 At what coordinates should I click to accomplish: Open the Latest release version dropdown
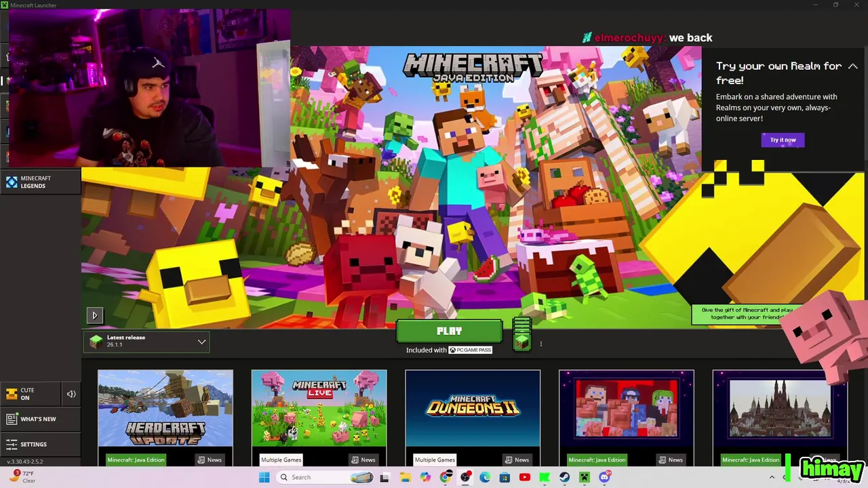[146, 342]
